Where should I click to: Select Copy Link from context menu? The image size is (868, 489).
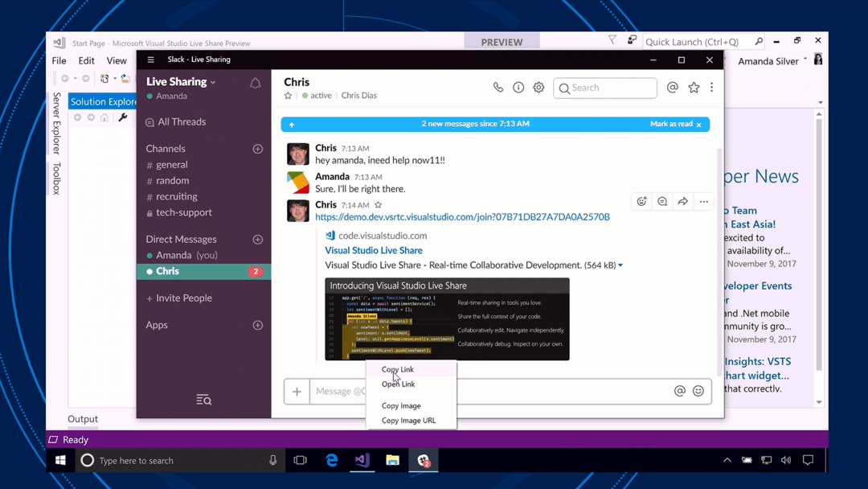click(x=398, y=369)
